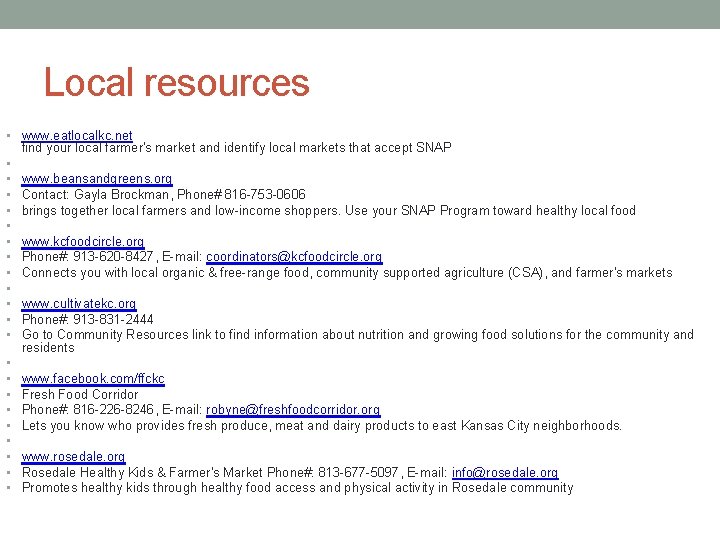Screen dimensions: 720x540
Task: Click 'Phone#: 913-831-2444' text
Action: 88,319
